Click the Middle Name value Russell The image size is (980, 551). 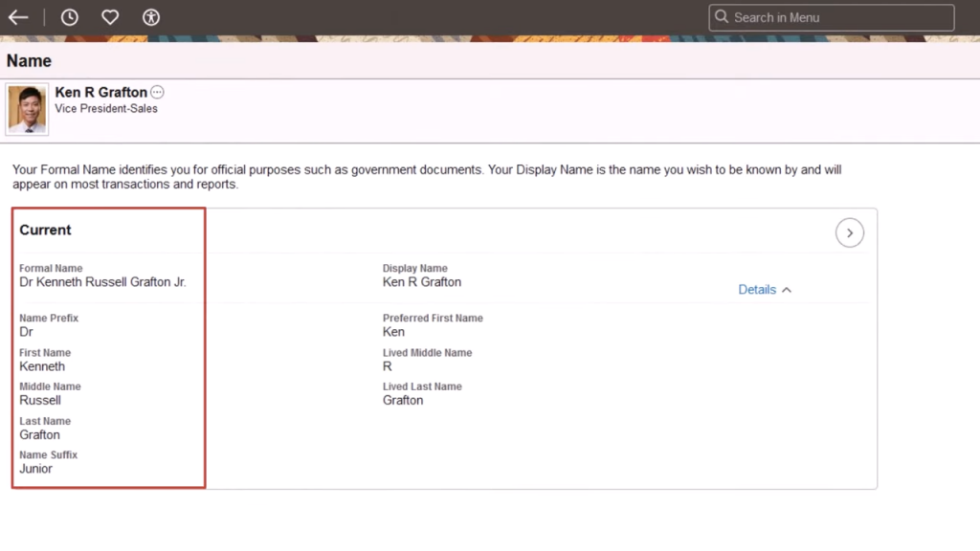click(40, 400)
